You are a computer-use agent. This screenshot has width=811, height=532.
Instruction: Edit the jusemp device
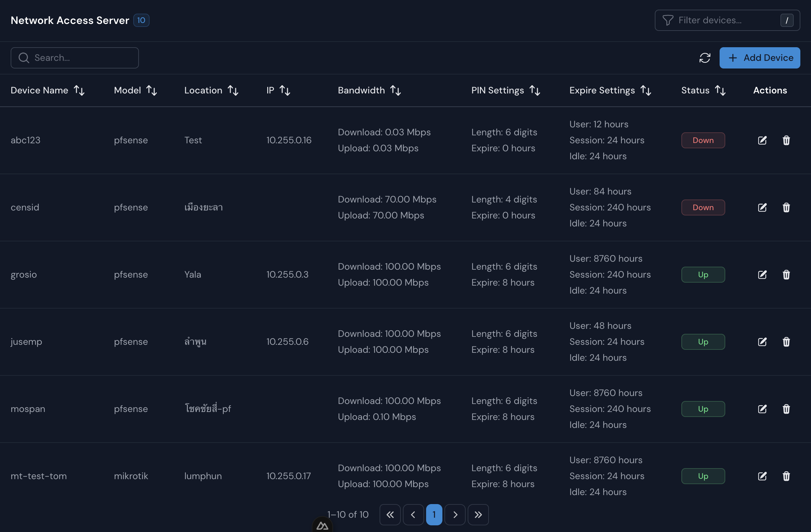pos(762,342)
